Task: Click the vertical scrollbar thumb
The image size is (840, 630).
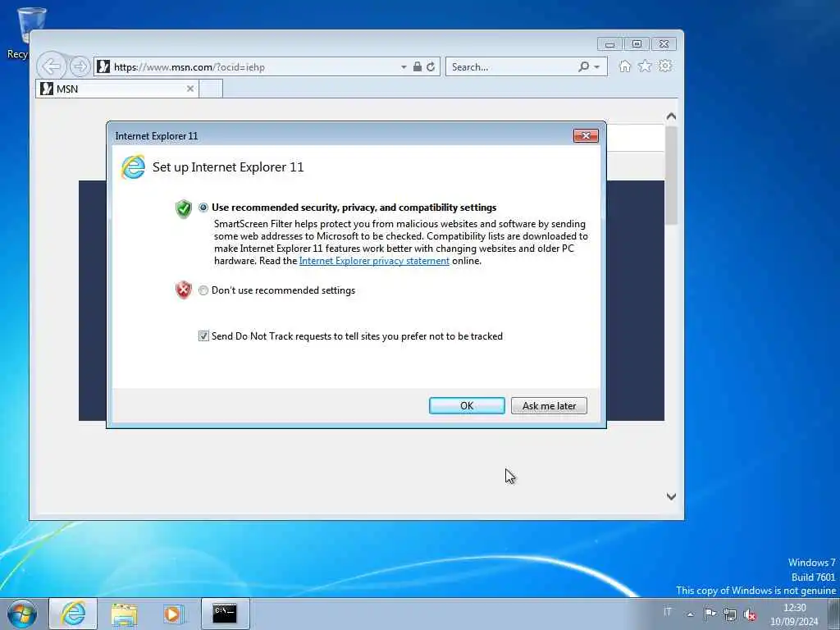Action: (x=671, y=176)
